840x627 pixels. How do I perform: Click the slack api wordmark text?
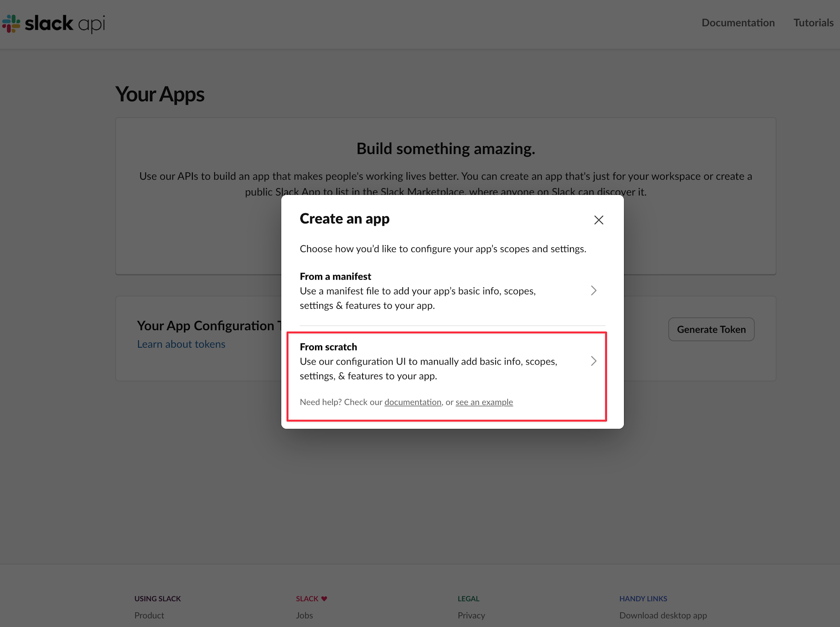65,24
